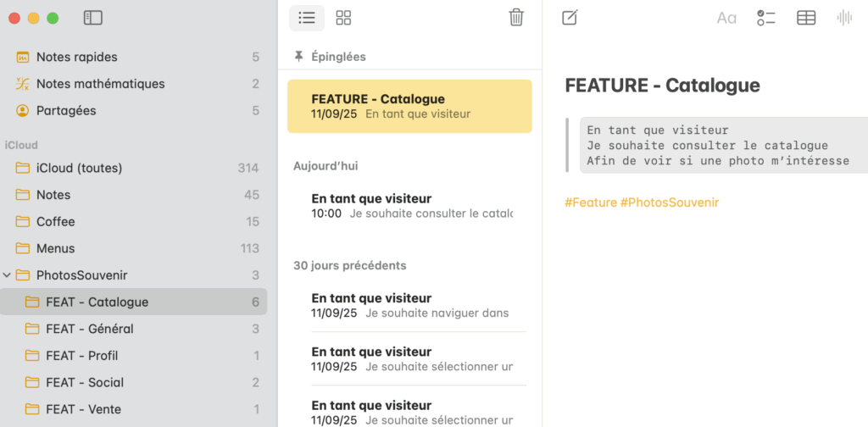Toggle the sidebar visibility button
The image size is (868, 427).
(93, 18)
